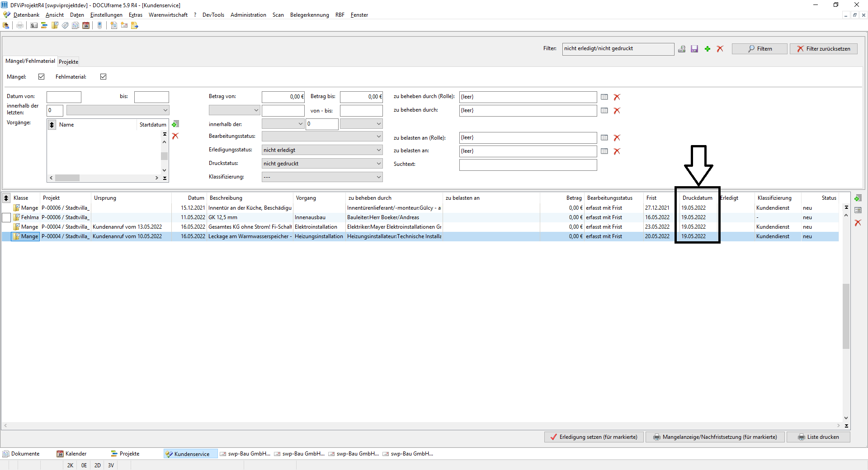The width and height of the screenshot is (868, 470).
Task: Clear zu beheben durch (Rolle) with red X
Action: (617, 97)
